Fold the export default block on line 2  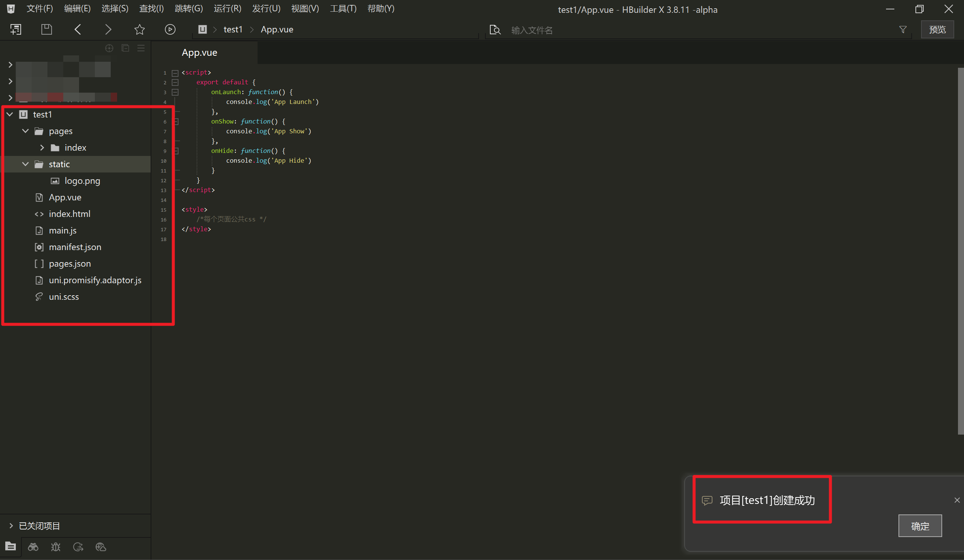pyautogui.click(x=175, y=82)
